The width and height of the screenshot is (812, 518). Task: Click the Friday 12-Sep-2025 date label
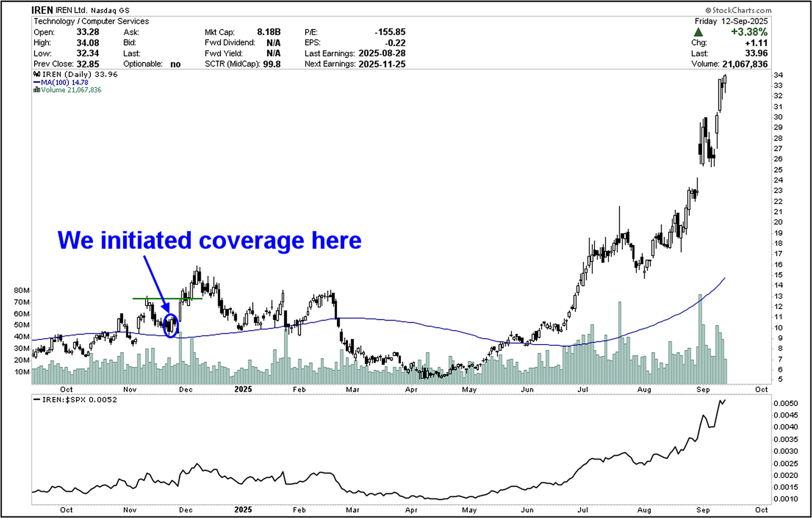[731, 21]
